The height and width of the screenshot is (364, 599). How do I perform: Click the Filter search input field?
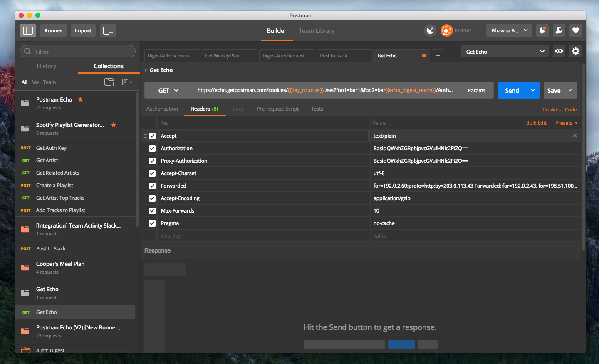pyautogui.click(x=77, y=51)
